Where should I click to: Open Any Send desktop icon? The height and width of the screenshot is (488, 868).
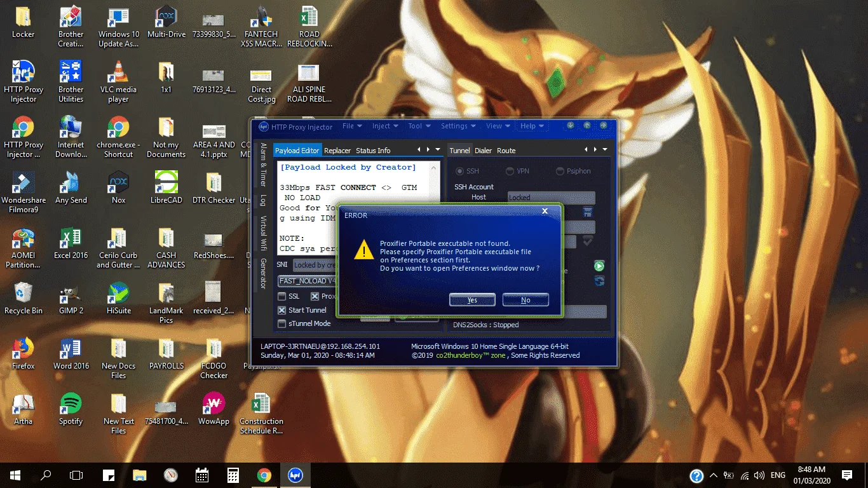(71, 187)
